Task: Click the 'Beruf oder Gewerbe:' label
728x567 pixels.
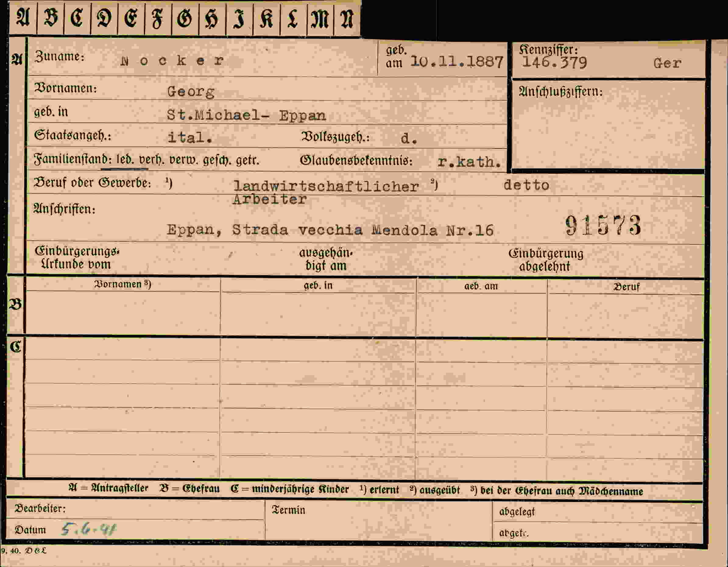Action: 92,183
